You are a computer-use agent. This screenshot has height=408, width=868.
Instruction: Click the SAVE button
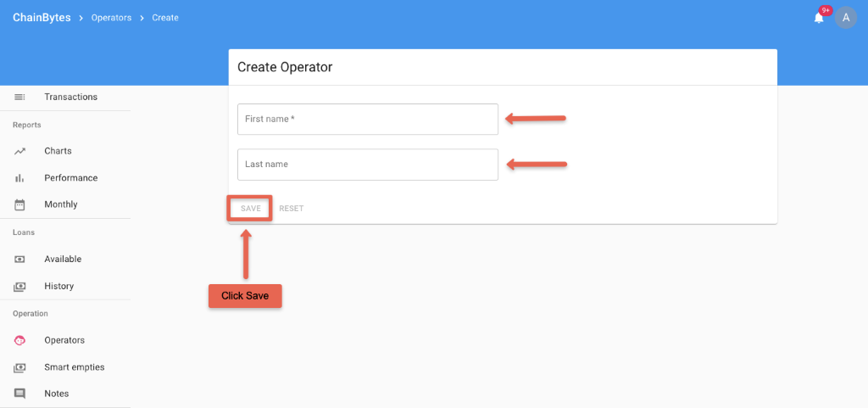pos(250,209)
